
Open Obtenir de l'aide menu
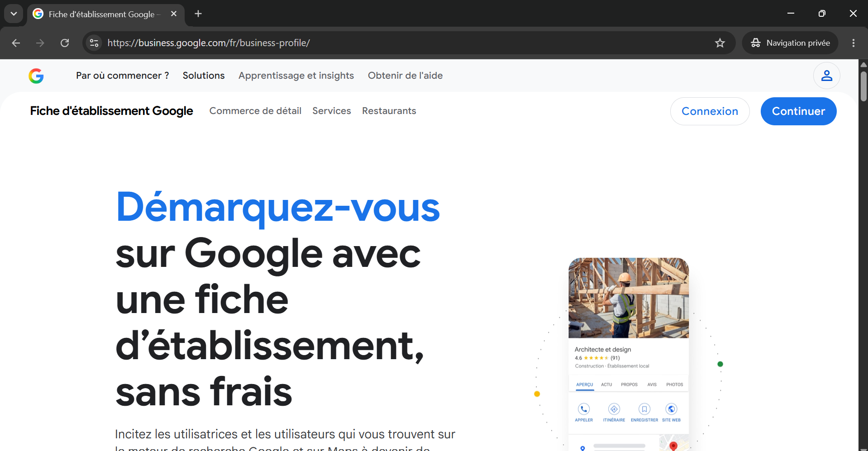point(405,76)
